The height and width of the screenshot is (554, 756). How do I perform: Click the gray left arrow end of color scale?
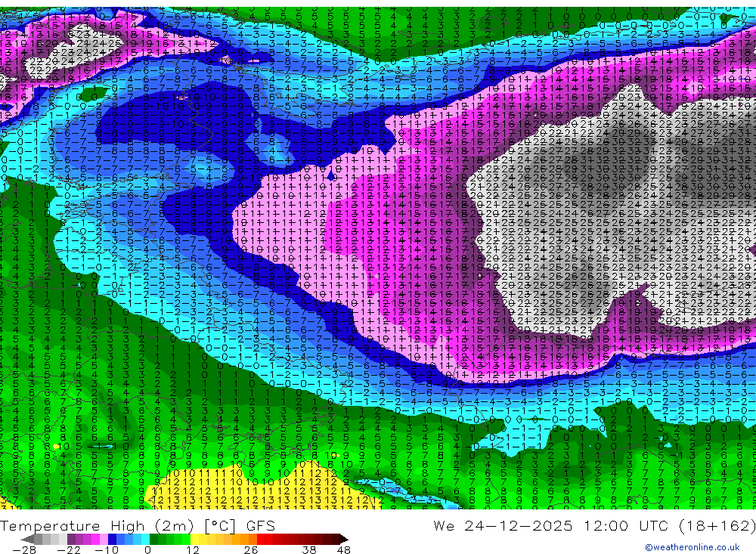pos(28,539)
